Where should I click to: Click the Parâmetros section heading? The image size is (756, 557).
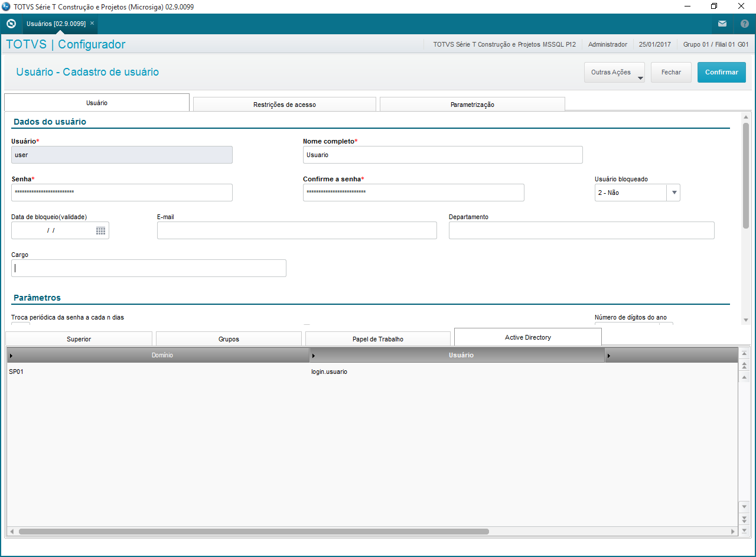[x=37, y=298]
